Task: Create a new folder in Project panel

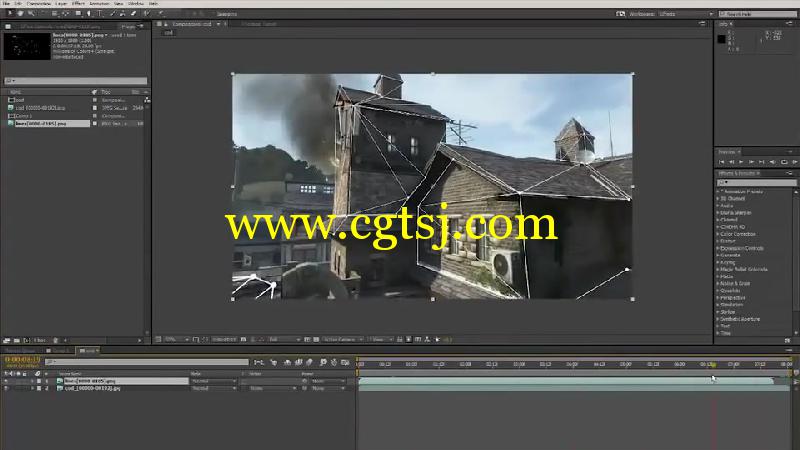Action: click(x=16, y=340)
